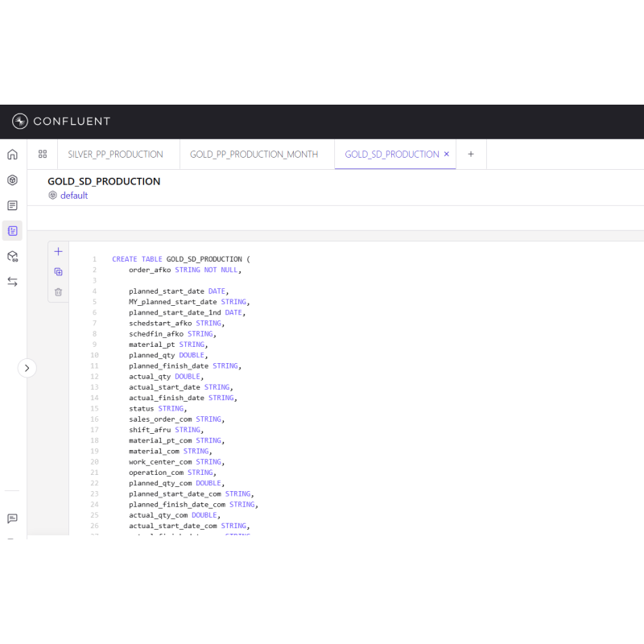
Task: Select the Home icon in sidebar
Action: click(12, 154)
